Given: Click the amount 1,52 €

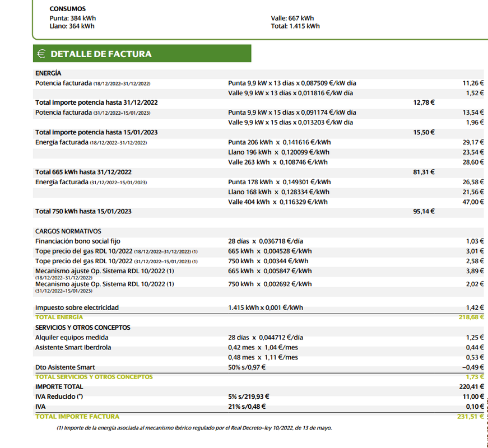Looking at the screenshot, I should [x=475, y=93].
